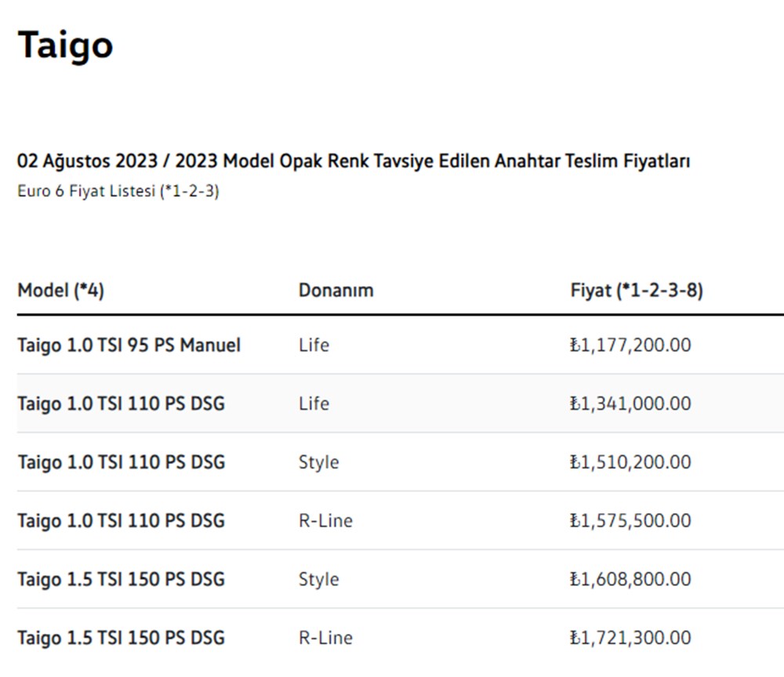Select the Taigo 1.0 TSI 95 PS Manuel row
The image size is (784, 677).
coord(129,345)
